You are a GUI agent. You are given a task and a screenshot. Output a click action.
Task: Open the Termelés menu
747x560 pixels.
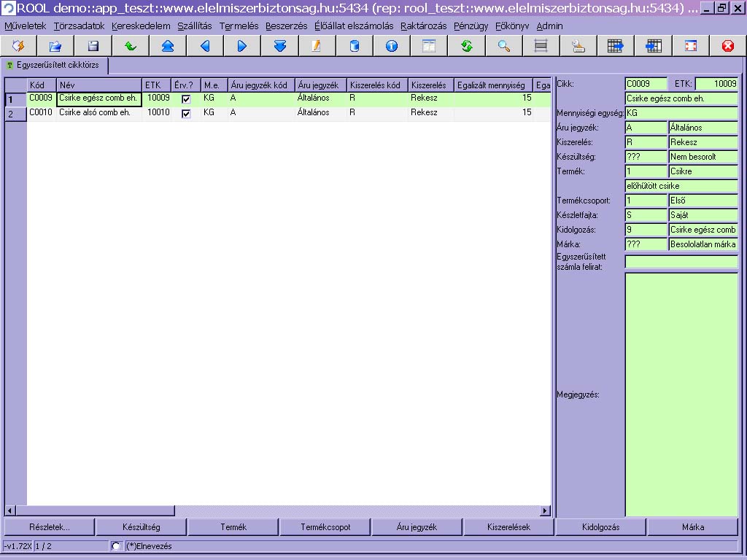[x=239, y=26]
